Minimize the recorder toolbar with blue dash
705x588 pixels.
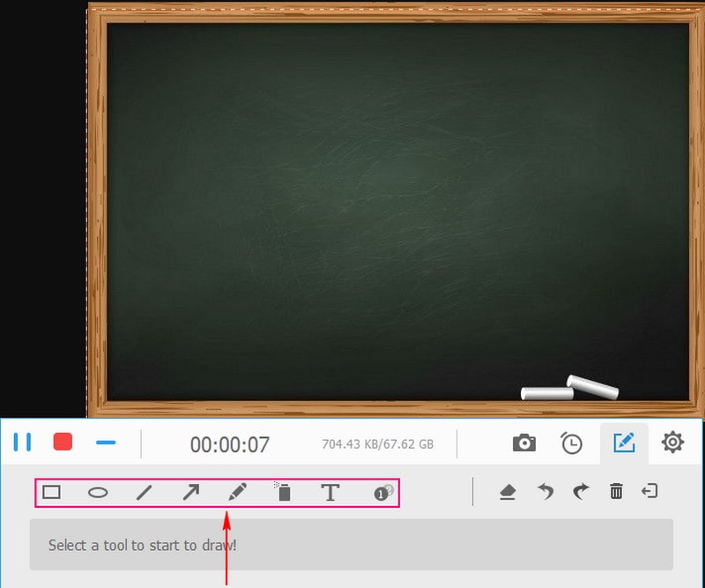106,442
